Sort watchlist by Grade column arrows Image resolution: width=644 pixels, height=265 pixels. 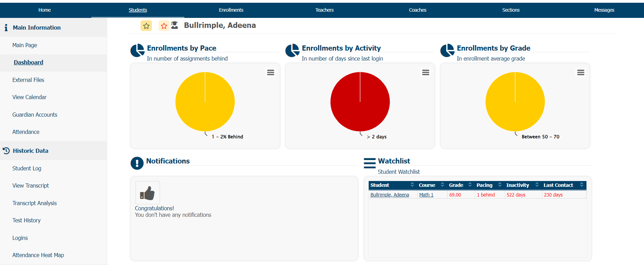click(470, 185)
